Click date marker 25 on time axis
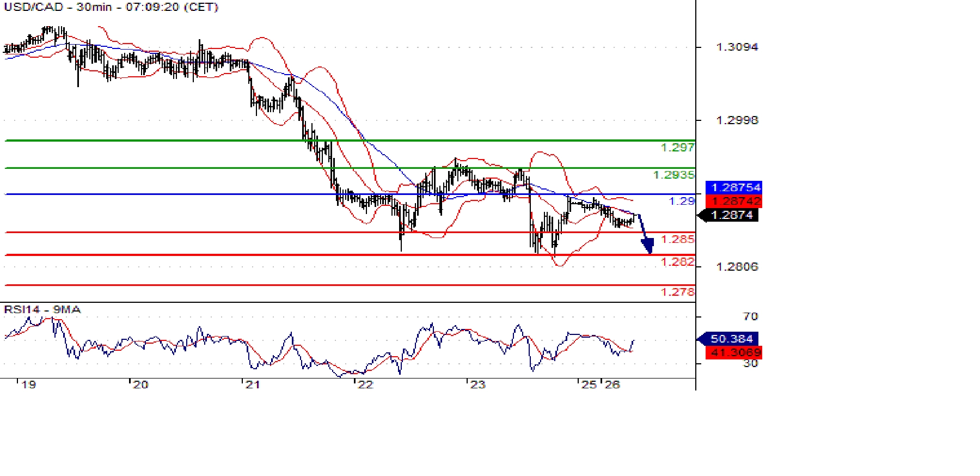This screenshot has height=476, width=980. [589, 385]
